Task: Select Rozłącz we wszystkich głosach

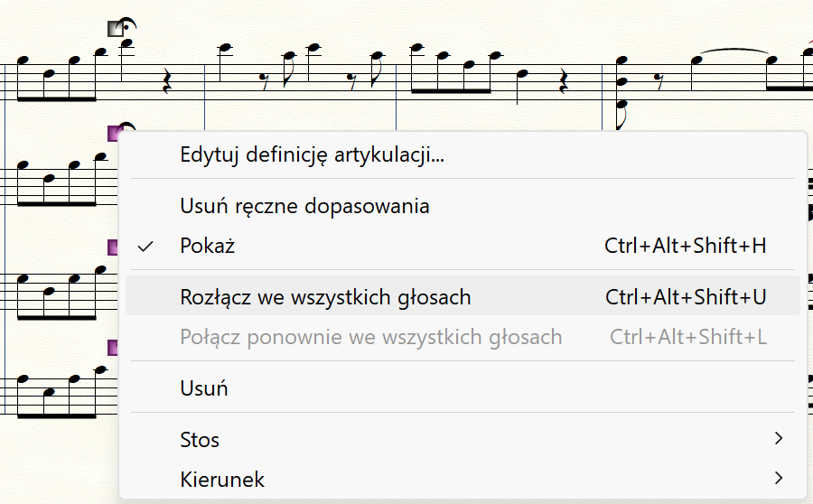Action: pyautogui.click(x=463, y=296)
